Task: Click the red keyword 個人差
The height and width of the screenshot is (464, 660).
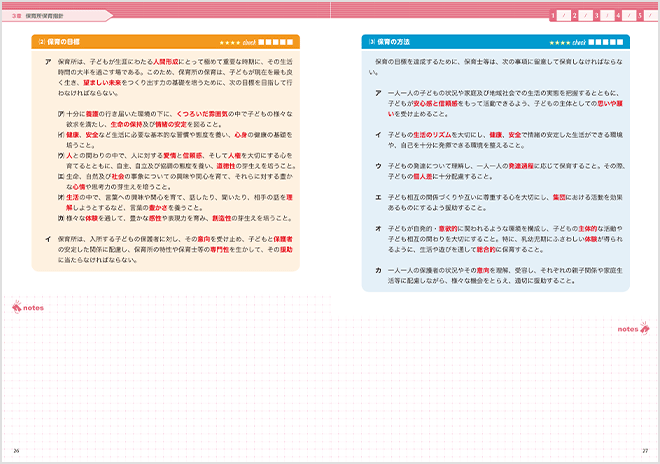Action: tap(423, 177)
